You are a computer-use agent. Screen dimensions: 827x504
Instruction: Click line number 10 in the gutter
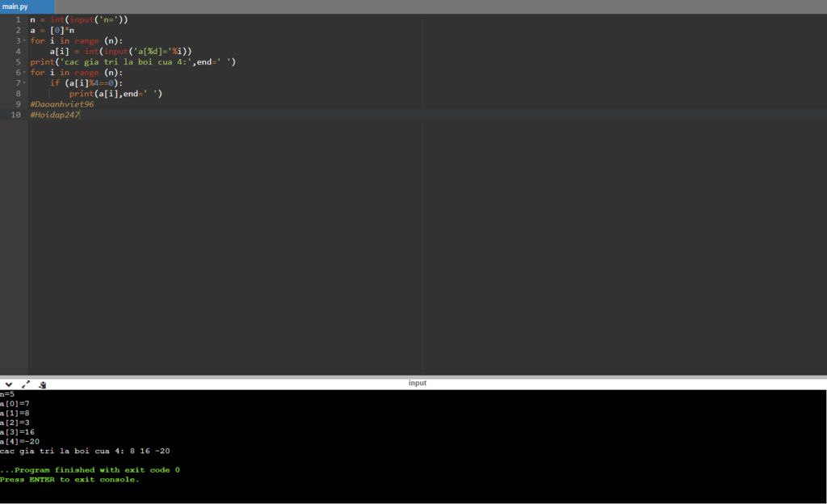(15, 115)
